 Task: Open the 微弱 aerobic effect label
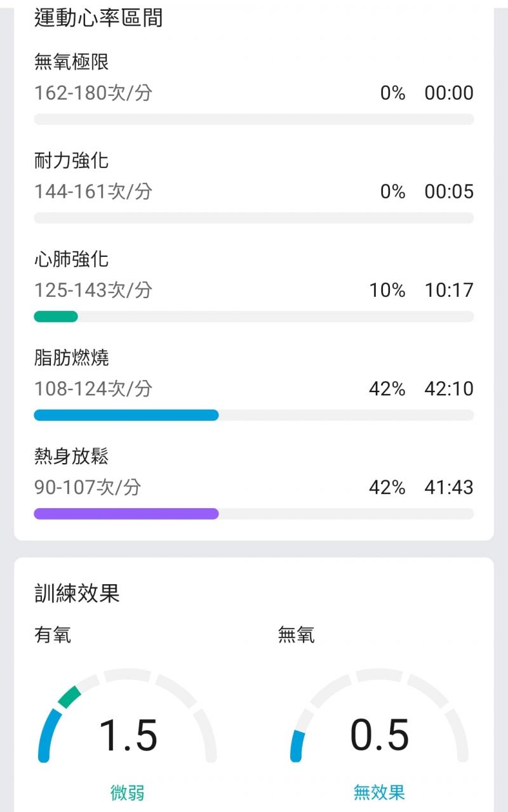click(128, 792)
